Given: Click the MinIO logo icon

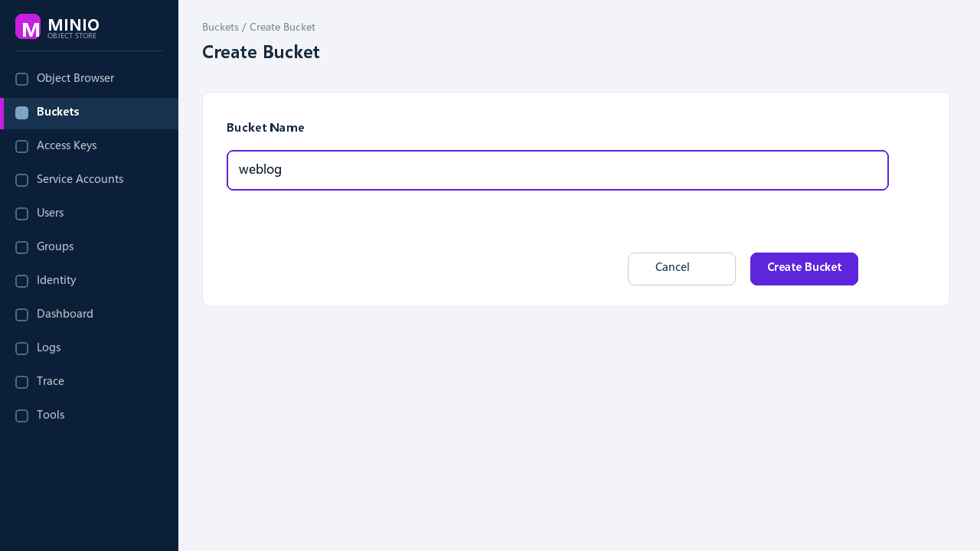Looking at the screenshot, I should point(28,27).
